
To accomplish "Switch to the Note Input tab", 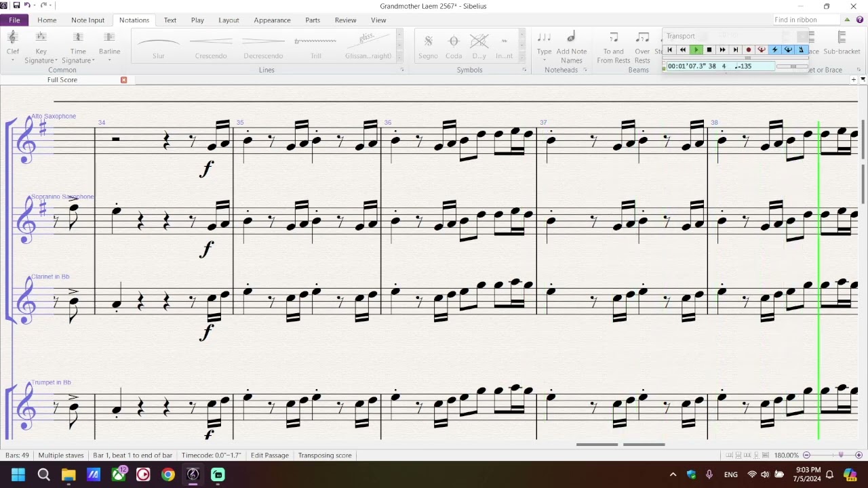I will tap(88, 20).
